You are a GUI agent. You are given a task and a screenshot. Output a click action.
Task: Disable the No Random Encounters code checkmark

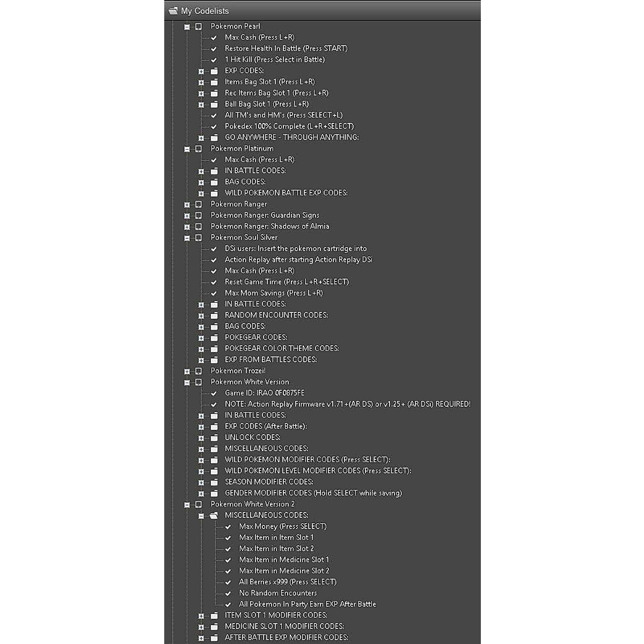coord(228,593)
